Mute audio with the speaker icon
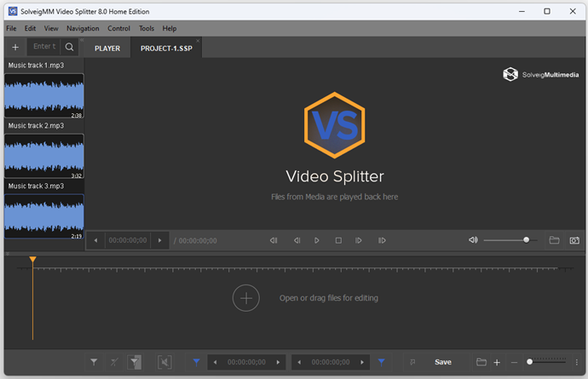The image size is (588, 379). click(473, 240)
